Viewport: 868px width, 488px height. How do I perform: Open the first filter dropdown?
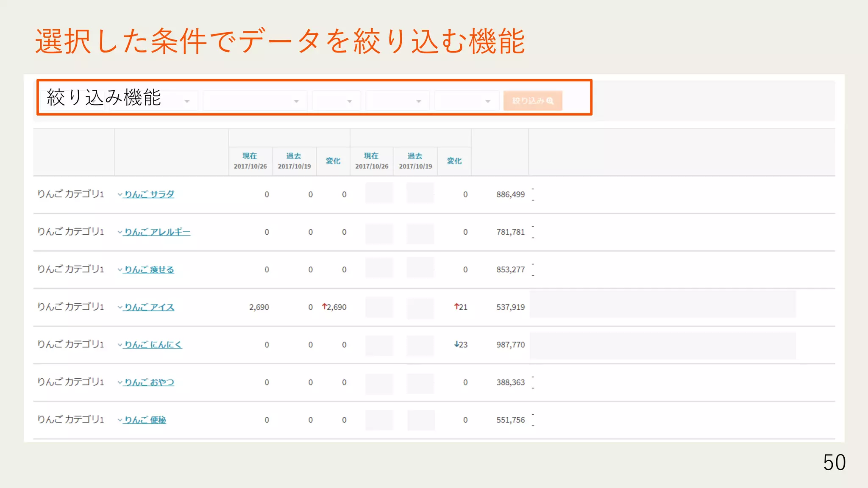153,101
